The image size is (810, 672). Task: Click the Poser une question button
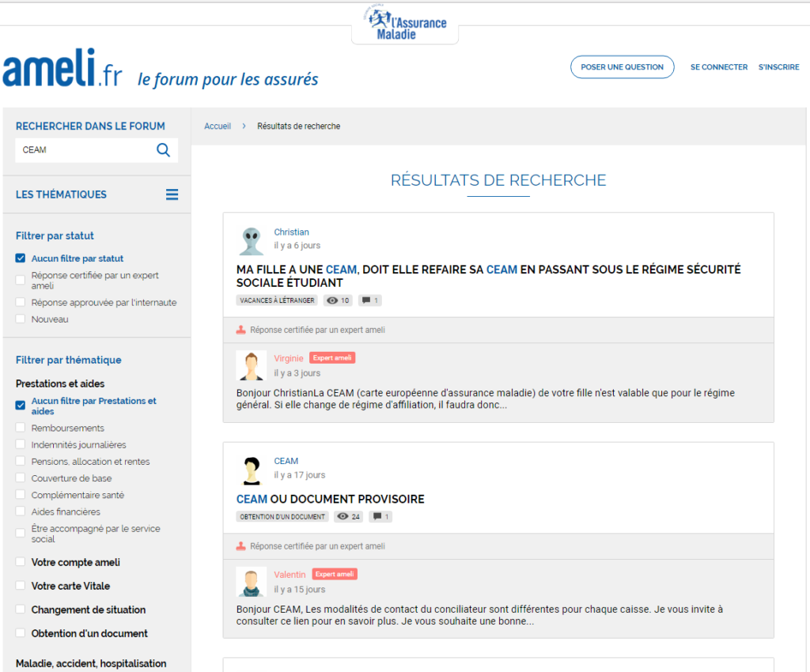[x=622, y=67]
